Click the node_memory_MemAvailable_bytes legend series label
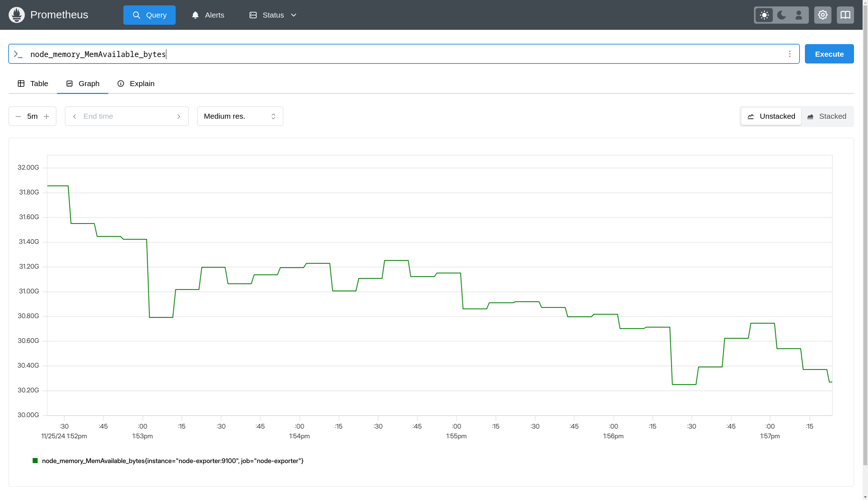The image size is (868, 500). point(172,461)
